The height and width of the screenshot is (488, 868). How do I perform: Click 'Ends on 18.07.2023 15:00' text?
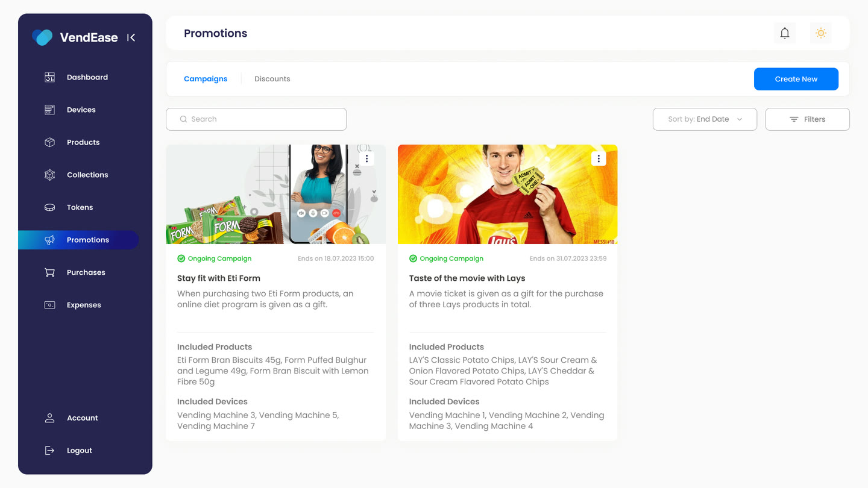coord(336,258)
